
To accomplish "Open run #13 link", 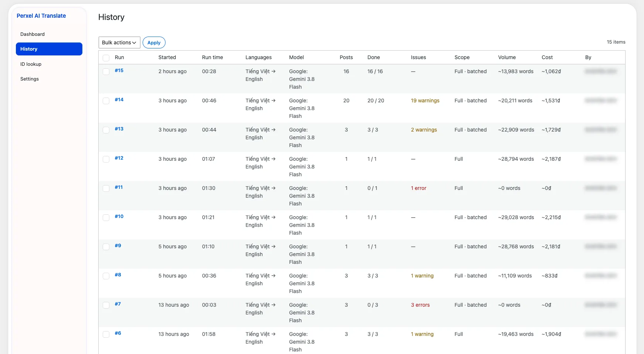I will pyautogui.click(x=119, y=129).
